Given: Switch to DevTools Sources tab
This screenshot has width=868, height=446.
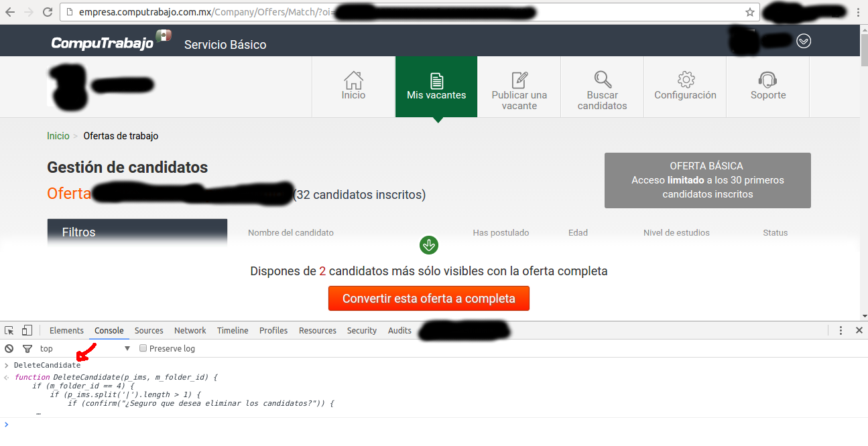Looking at the screenshot, I should click(149, 330).
